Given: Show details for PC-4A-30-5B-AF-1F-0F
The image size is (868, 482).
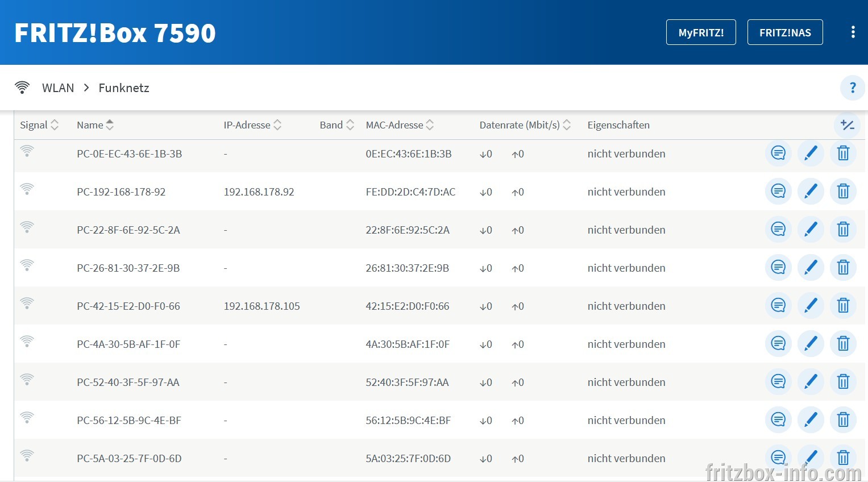Looking at the screenshot, I should [778, 344].
